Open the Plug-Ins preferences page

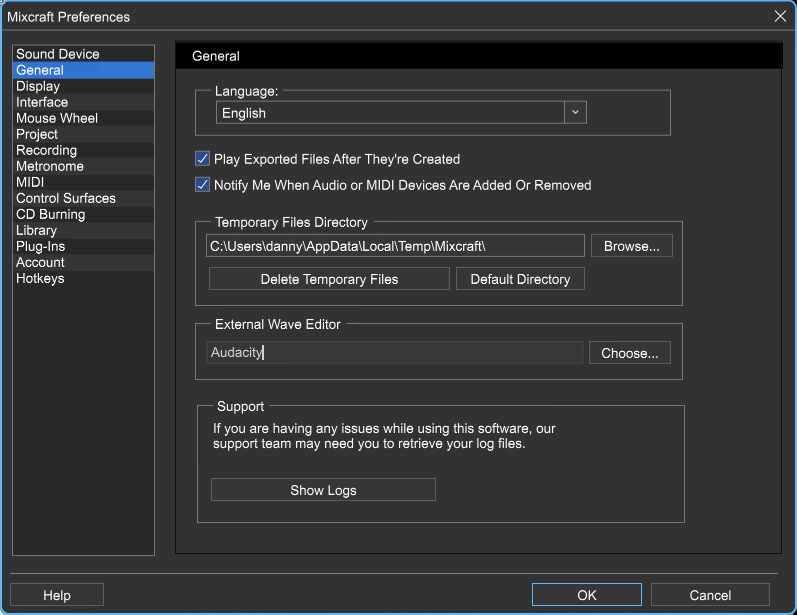83,247
